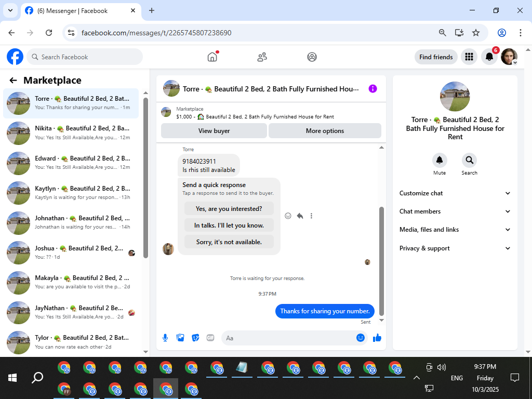Screen dimensions: 532x399
Task: Open the Home feed icon
Action: point(212,57)
